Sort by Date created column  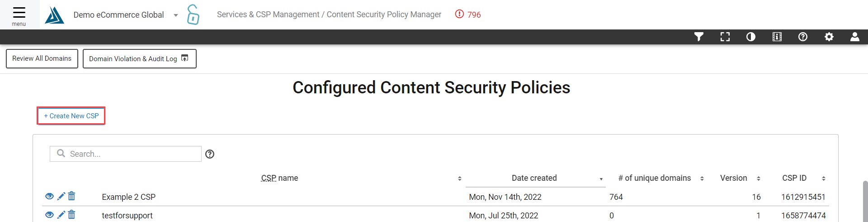tap(534, 178)
